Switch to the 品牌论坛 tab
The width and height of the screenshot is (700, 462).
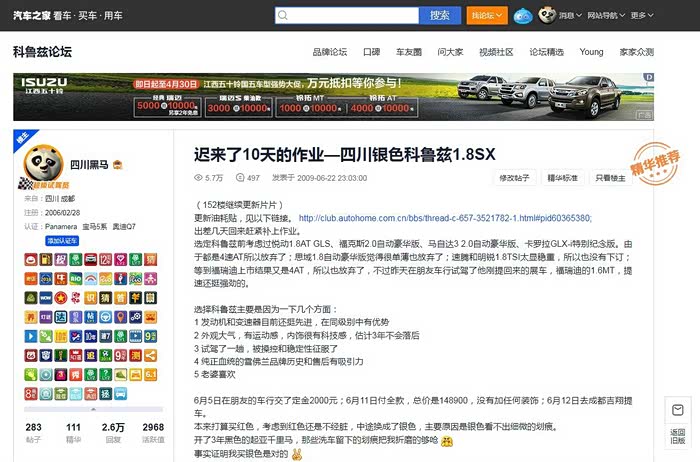click(329, 52)
